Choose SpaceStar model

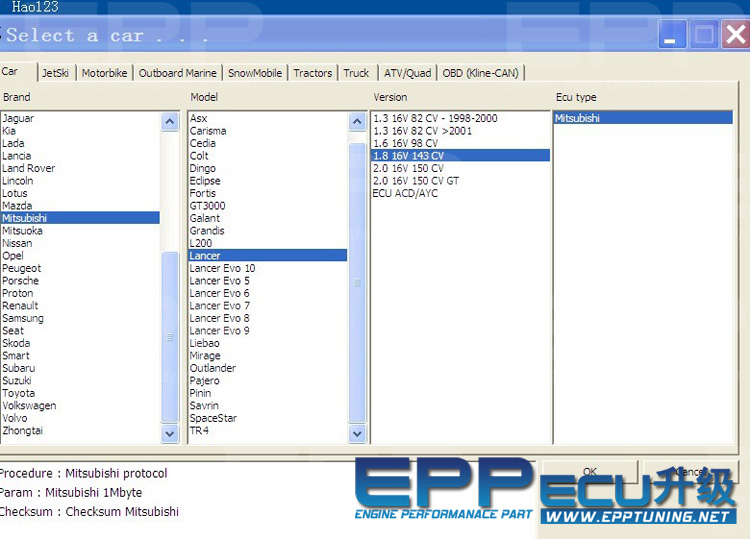tap(268, 418)
